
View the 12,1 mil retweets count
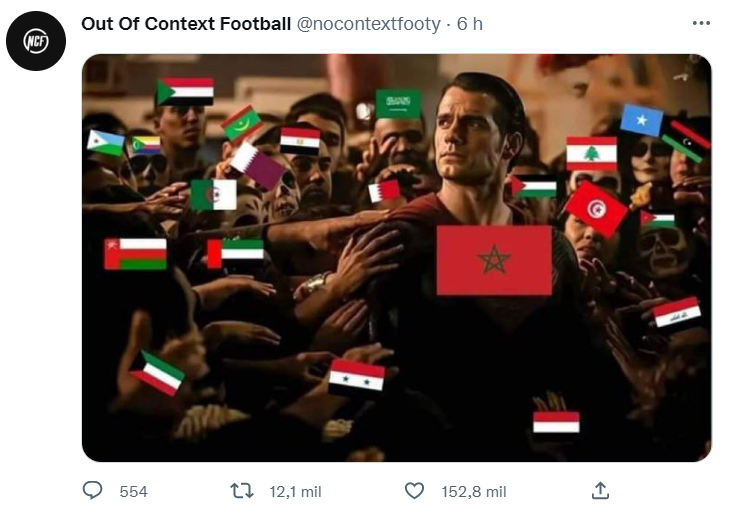(x=295, y=492)
